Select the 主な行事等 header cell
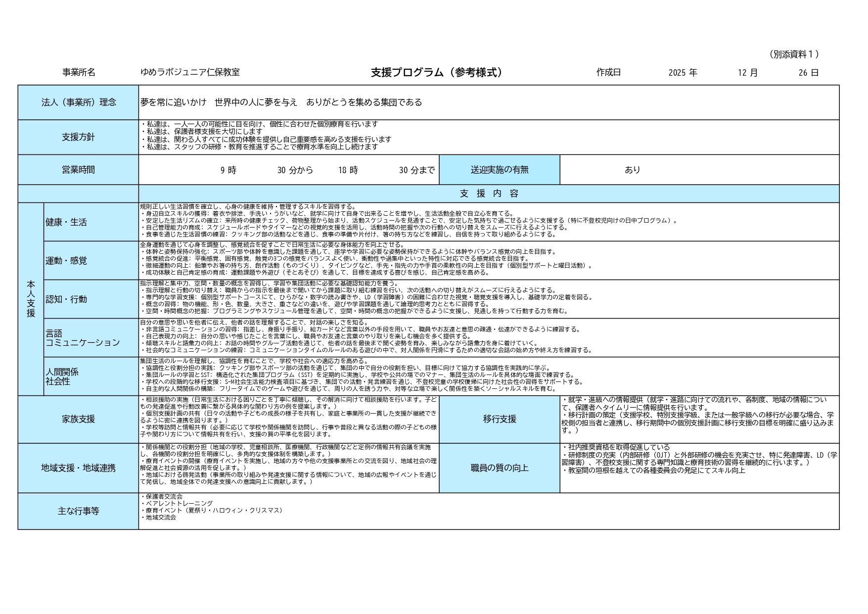Image resolution: width=868 pixels, height=614 pixels. point(79,511)
